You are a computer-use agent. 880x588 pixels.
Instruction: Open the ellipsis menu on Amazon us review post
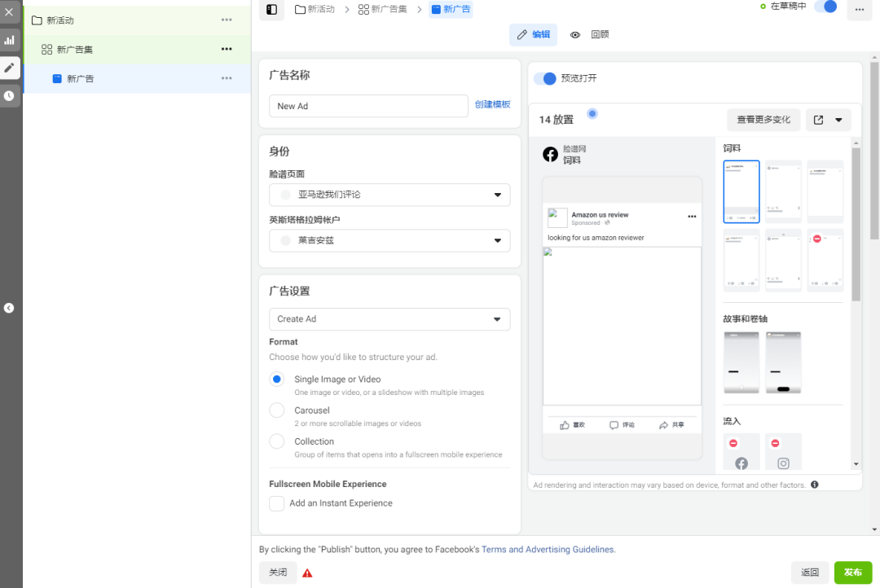pos(692,217)
